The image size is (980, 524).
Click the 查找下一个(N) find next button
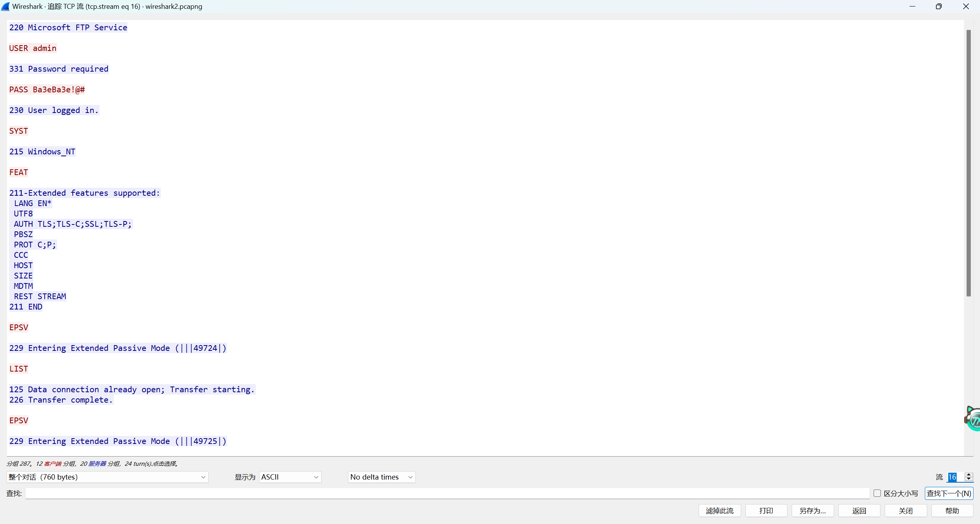click(x=949, y=493)
